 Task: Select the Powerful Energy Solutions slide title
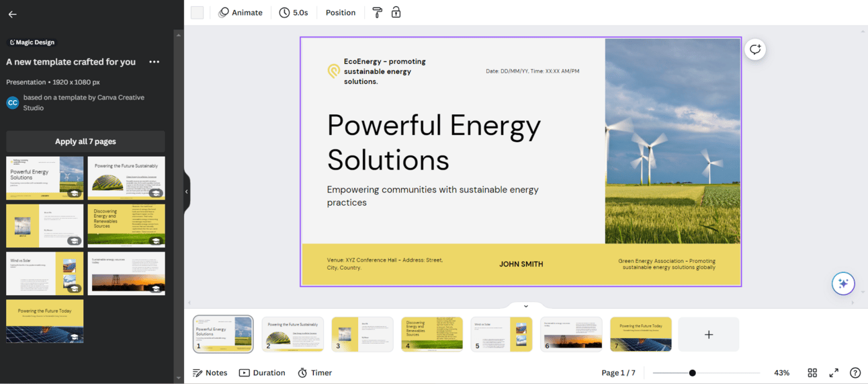point(433,142)
